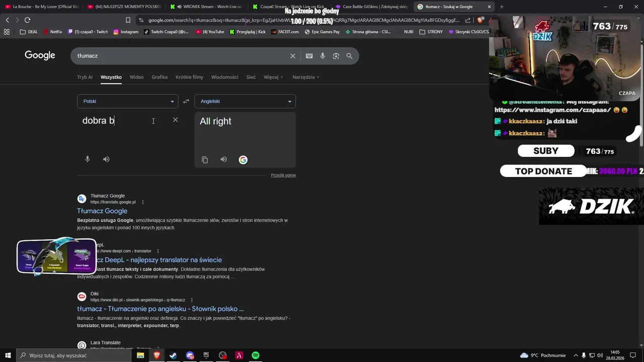Viewport: 644px width, 362px height.
Task: Switch to the Wideo tab
Action: pyautogui.click(x=136, y=77)
